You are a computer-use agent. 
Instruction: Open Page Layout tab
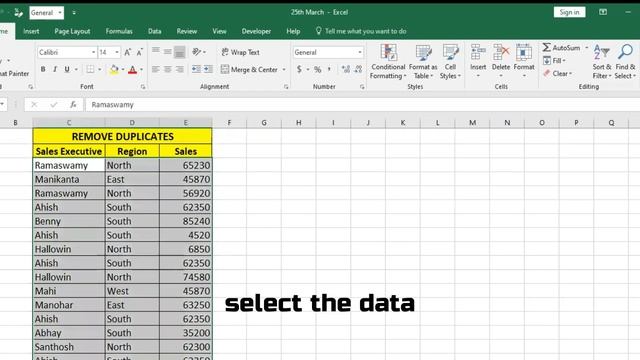[x=72, y=31]
